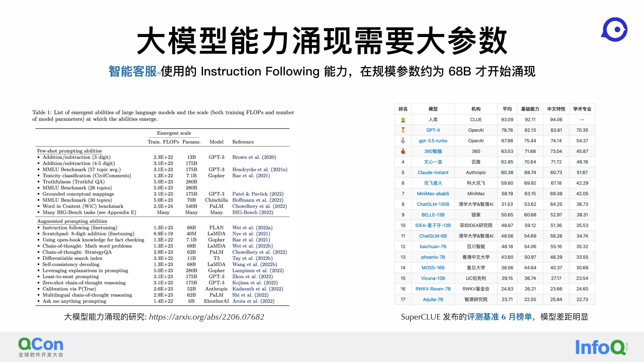644x362 pixels.
Task: Open the IDEA-姜子牙-13B model link
Action: [x=433, y=225]
